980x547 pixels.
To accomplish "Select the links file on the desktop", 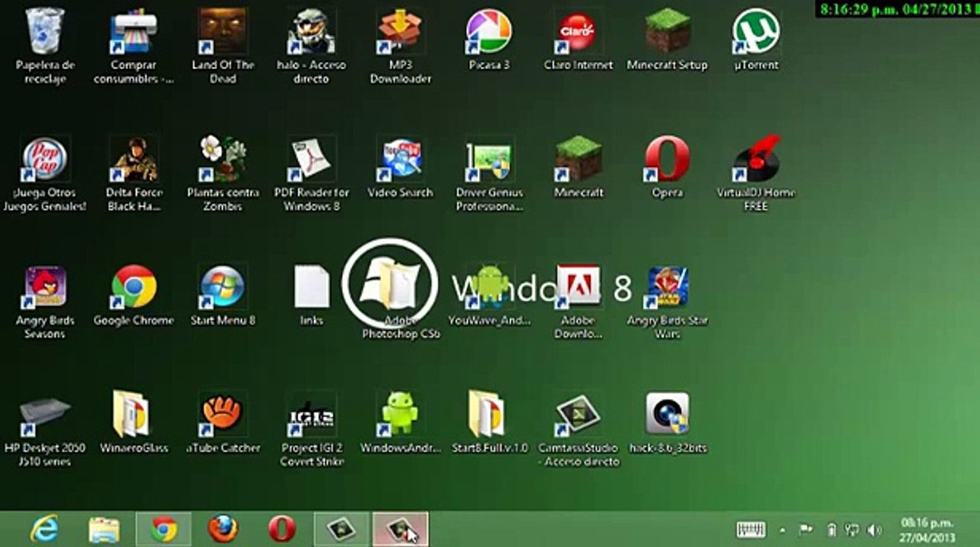I will coord(312,296).
